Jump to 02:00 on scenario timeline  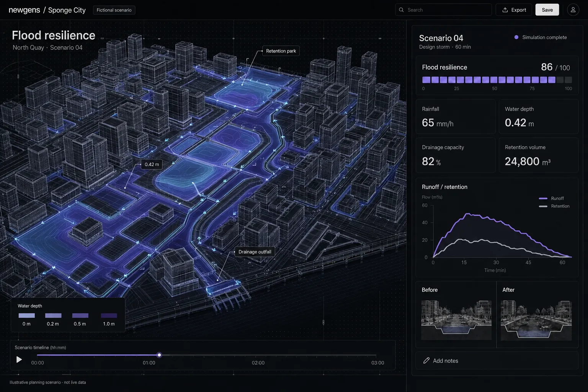[258, 363]
